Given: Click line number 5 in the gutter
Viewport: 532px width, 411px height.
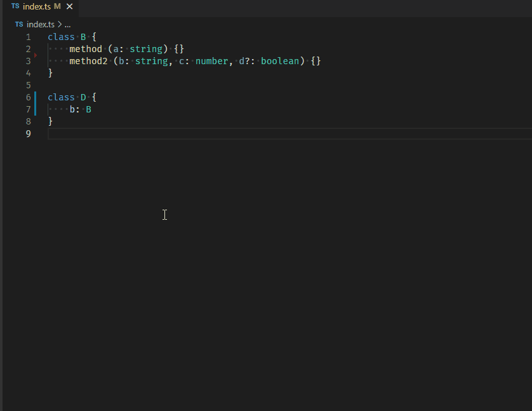Looking at the screenshot, I should (29, 85).
